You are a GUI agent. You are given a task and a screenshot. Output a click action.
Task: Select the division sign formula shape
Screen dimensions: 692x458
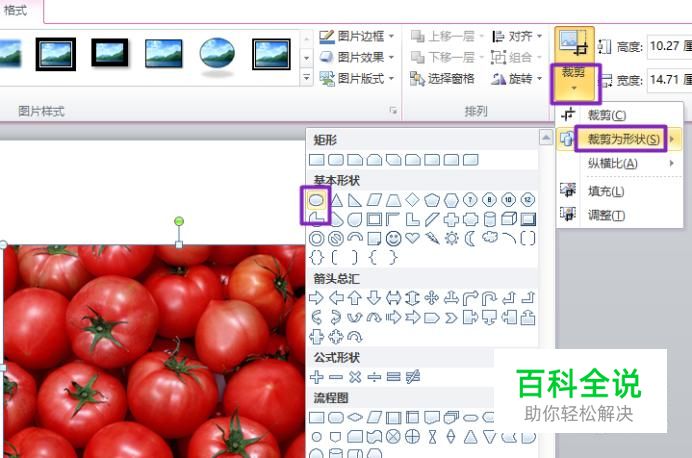[374, 377]
